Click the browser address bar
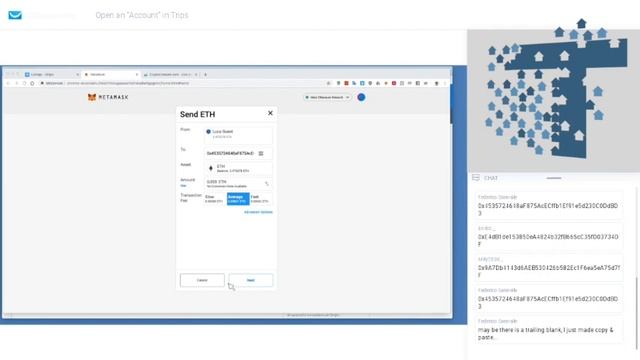The height and width of the screenshot is (360, 640). click(184, 83)
